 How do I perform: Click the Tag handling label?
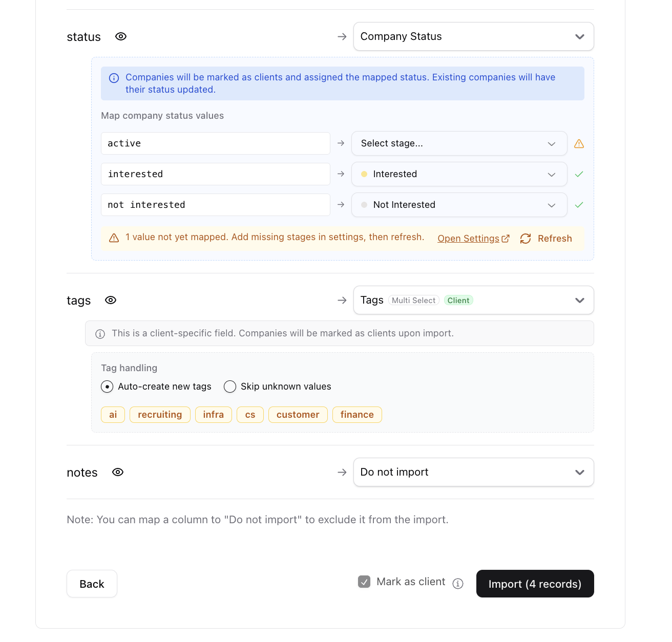pos(129,368)
